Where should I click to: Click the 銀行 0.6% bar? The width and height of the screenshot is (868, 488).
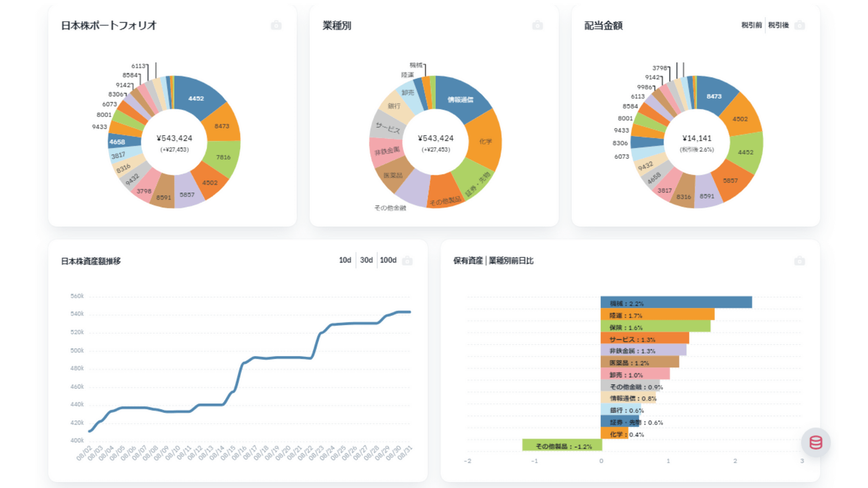pyautogui.click(x=621, y=410)
